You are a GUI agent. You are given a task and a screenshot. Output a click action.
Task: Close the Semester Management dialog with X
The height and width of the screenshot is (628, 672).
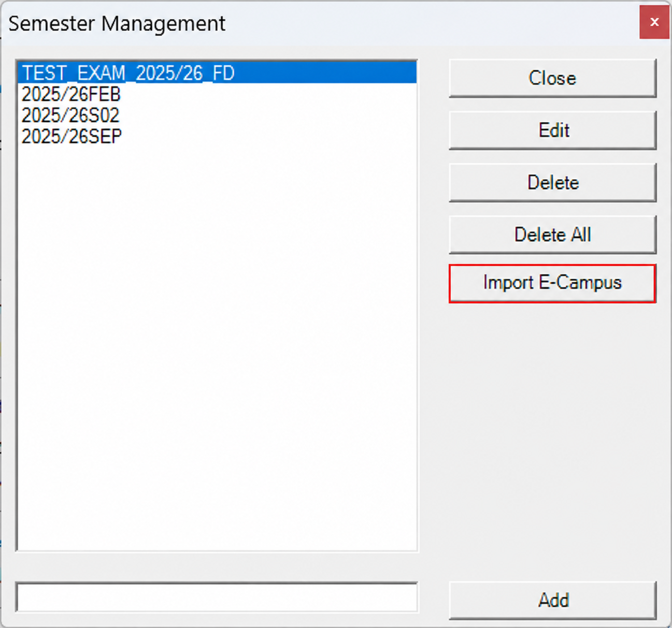[x=654, y=22]
